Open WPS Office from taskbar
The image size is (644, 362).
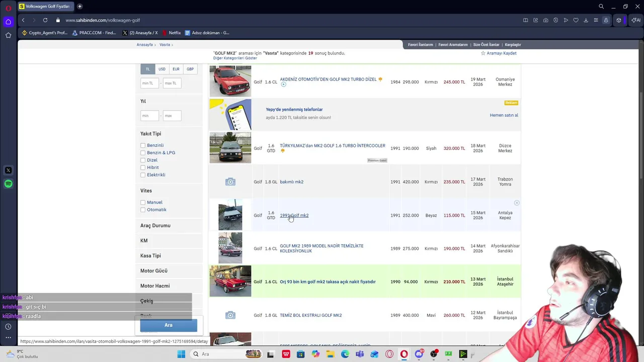[x=286, y=354]
